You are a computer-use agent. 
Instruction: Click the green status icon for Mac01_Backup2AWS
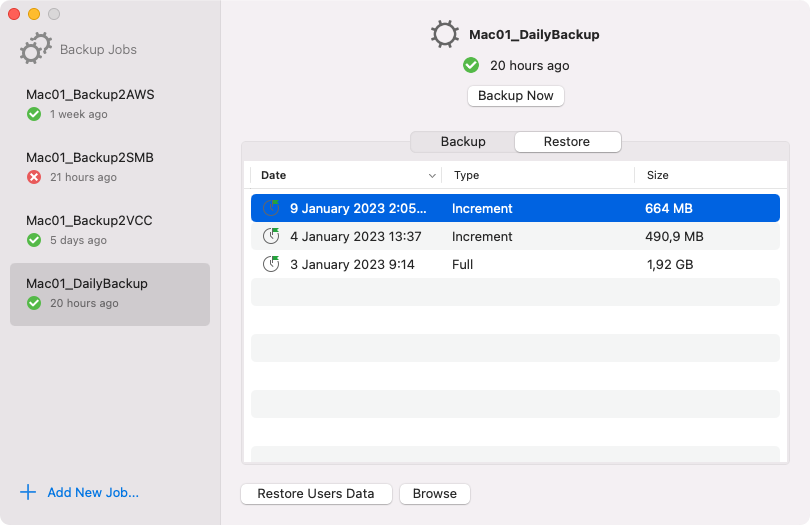(x=34, y=114)
